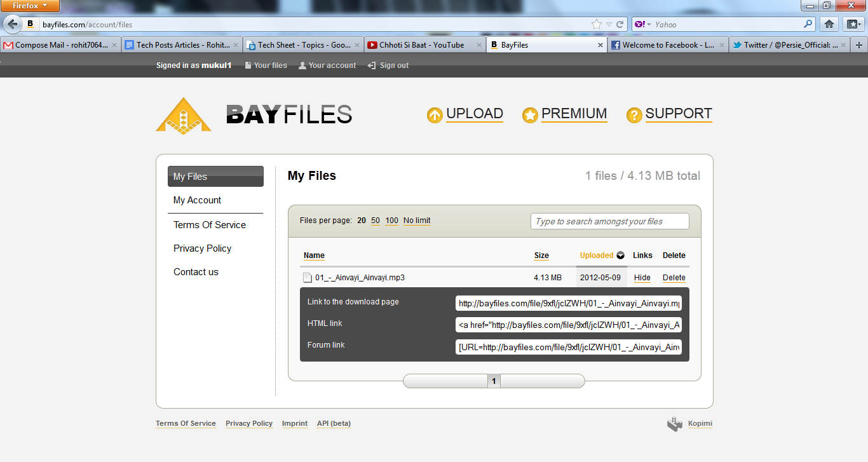Image resolution: width=868 pixels, height=462 pixels.
Task: Delete the 01_-_Ainvayi_Ainvayi.mp3 file
Action: point(674,278)
